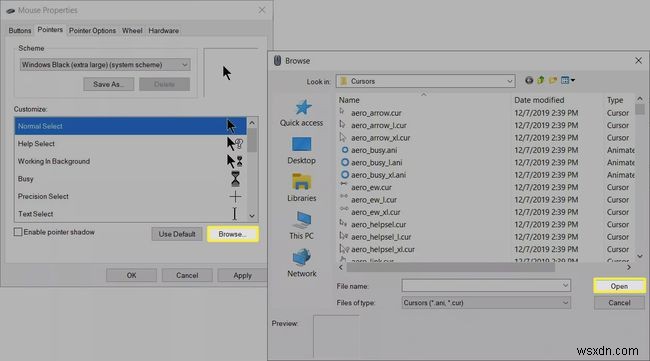Select Desktop in the Browse sidebar
Viewport: 650px width, 361px height.
301,151
